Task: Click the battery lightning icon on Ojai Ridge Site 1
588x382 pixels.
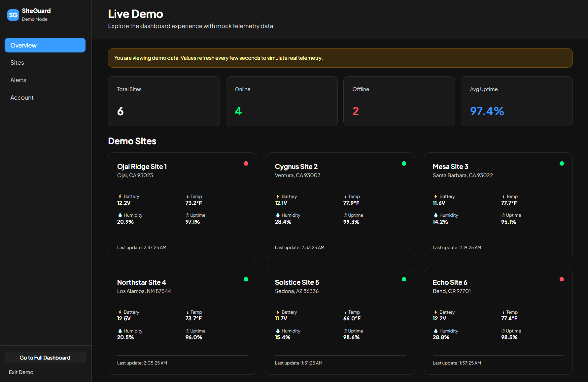Action: tap(120, 196)
